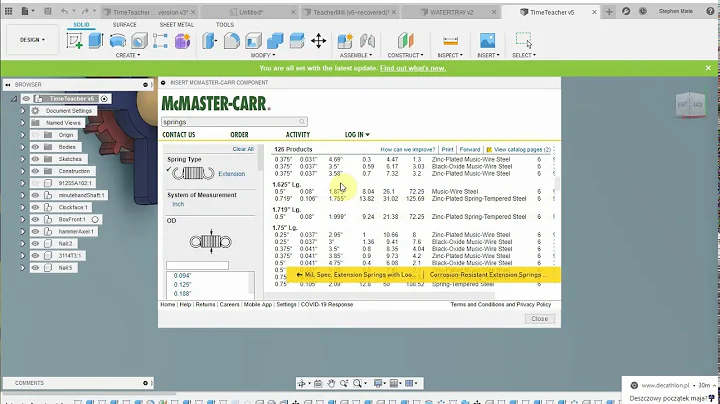Toggle visibility of Clockface:1 component
This screenshot has width=720, height=404.
(x=35, y=207)
